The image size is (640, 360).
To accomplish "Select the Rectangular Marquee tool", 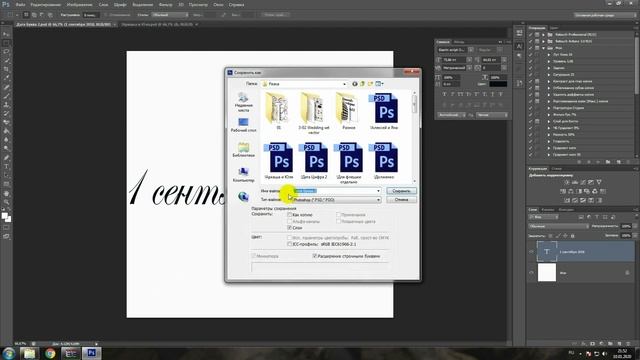I will tap(6, 43).
